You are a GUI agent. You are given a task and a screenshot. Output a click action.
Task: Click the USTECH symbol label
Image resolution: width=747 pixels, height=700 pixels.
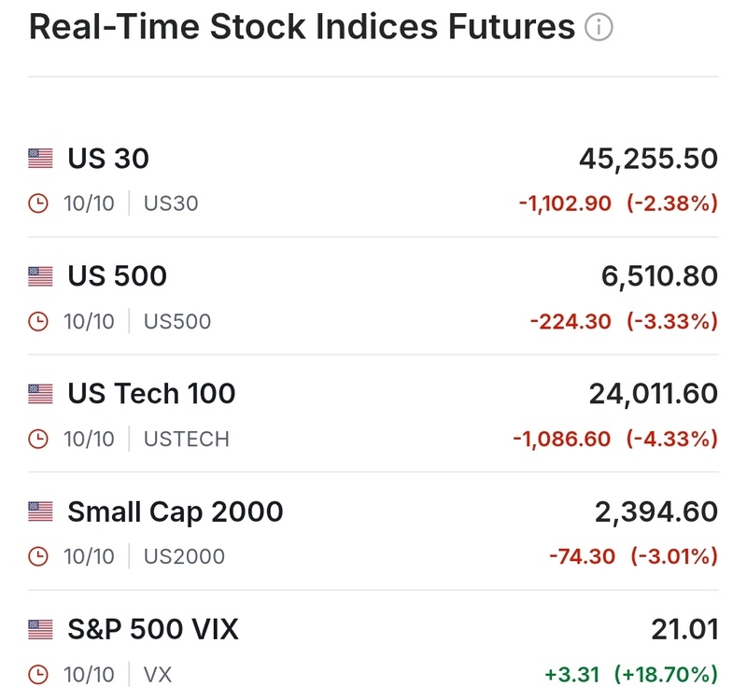pos(186,439)
